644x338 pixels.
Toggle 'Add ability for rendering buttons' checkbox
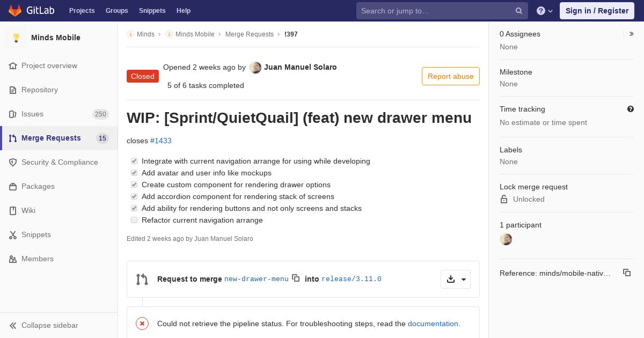point(134,208)
